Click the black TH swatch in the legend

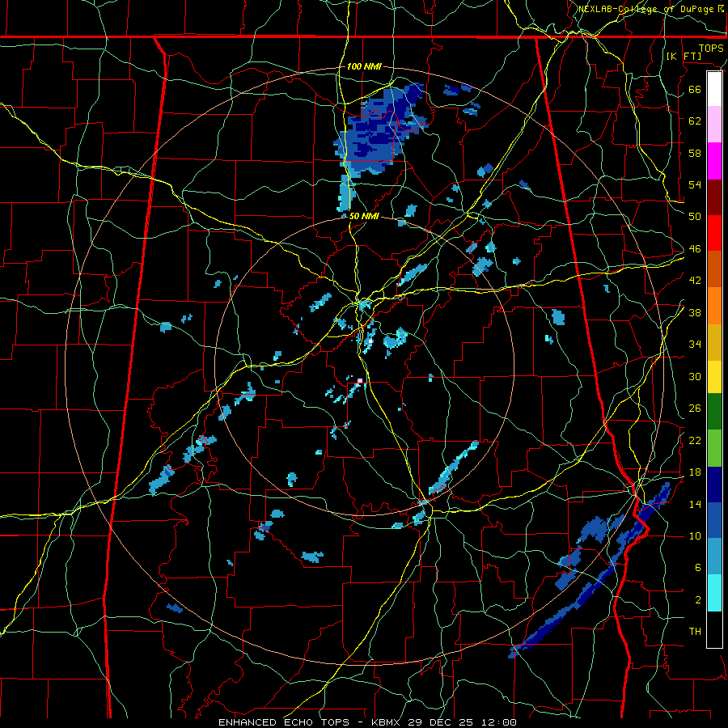(714, 629)
